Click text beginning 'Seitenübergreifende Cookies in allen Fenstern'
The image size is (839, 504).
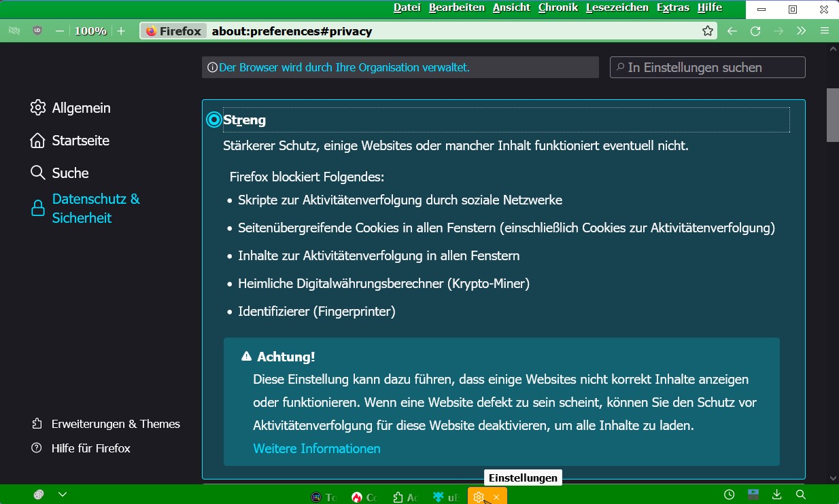point(507,228)
